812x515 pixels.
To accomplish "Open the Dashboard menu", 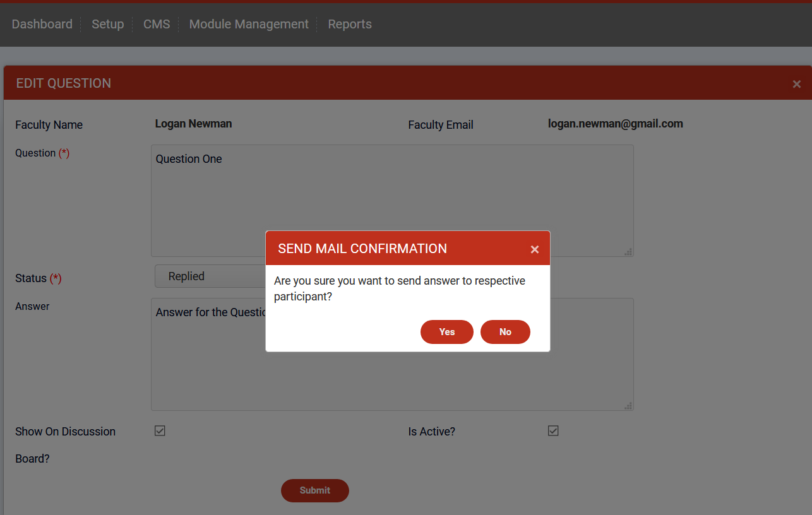I will [42, 24].
